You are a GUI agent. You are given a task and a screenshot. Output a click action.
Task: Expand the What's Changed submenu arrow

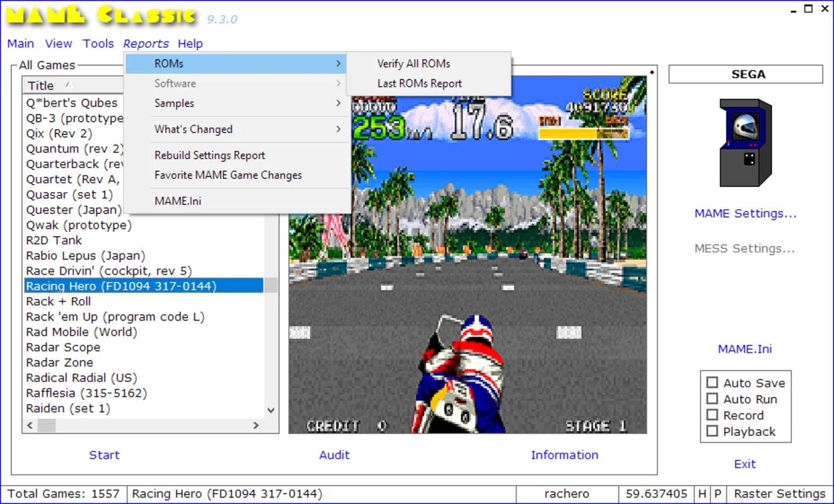click(339, 129)
